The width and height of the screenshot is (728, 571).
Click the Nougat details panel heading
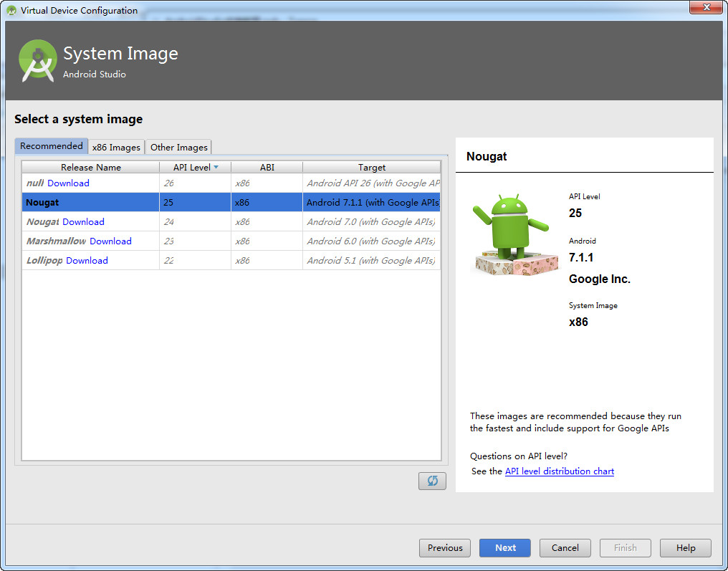point(487,156)
